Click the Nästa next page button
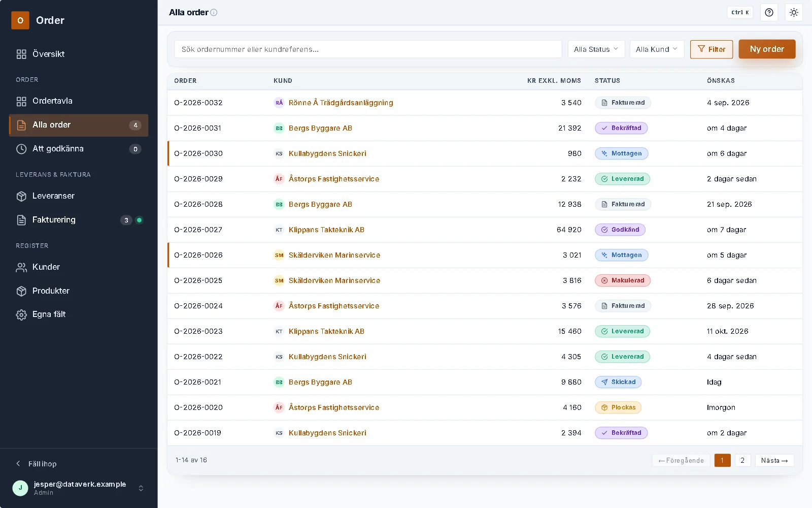The height and width of the screenshot is (508, 812). tap(774, 460)
